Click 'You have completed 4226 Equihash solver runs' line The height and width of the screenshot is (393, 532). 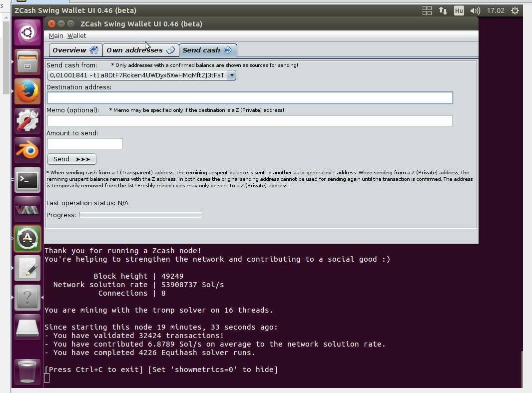150,353
